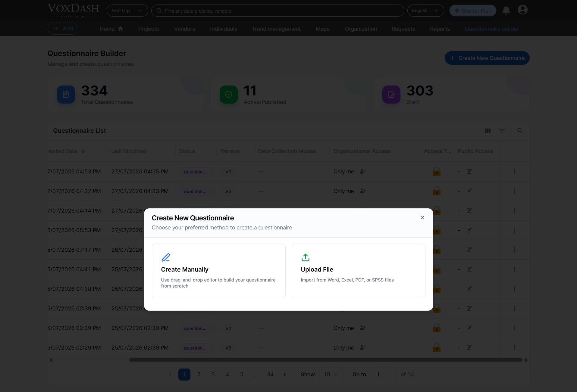The image size is (577, 392).
Task: Sort by the Created Date column arrow
Action: 83,151
